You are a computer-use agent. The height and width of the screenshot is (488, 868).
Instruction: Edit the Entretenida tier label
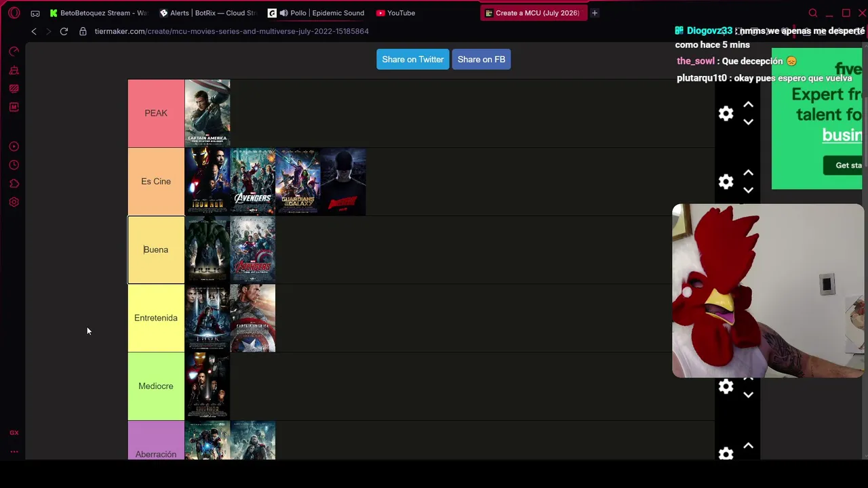coord(156,318)
